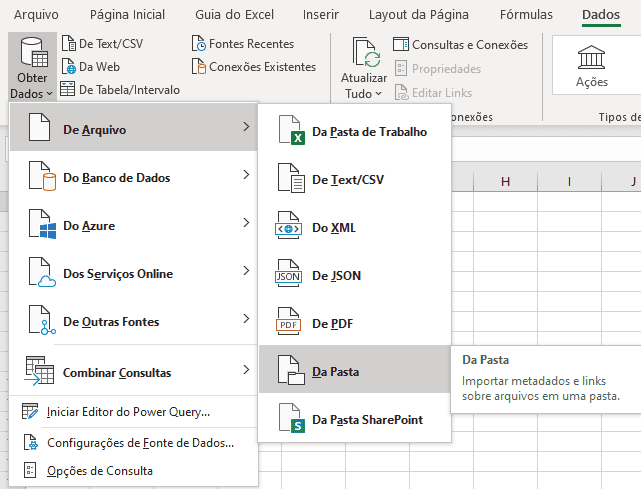
Task: Click the PDF file icon
Action: (289, 322)
